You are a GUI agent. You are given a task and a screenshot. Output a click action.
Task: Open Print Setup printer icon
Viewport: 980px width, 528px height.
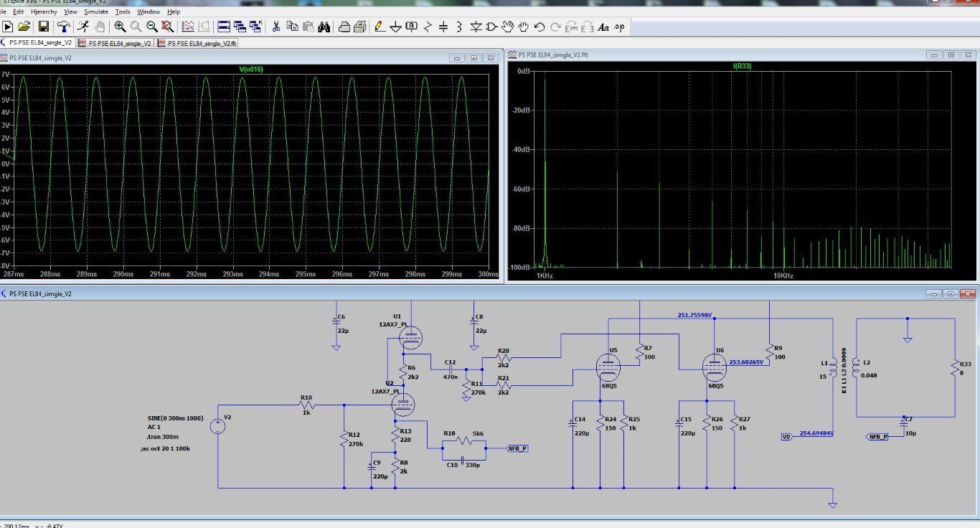[x=344, y=27]
